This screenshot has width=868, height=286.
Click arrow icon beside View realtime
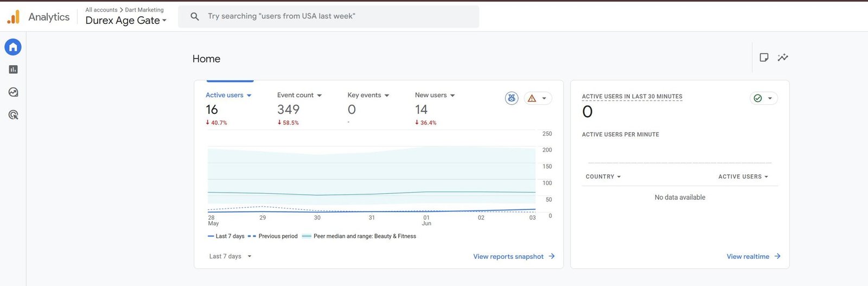point(777,256)
